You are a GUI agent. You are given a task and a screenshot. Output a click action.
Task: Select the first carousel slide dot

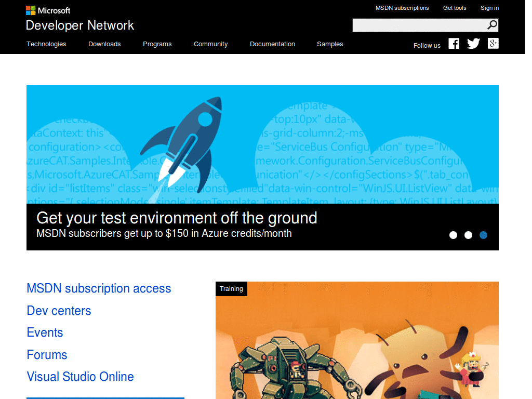(453, 235)
